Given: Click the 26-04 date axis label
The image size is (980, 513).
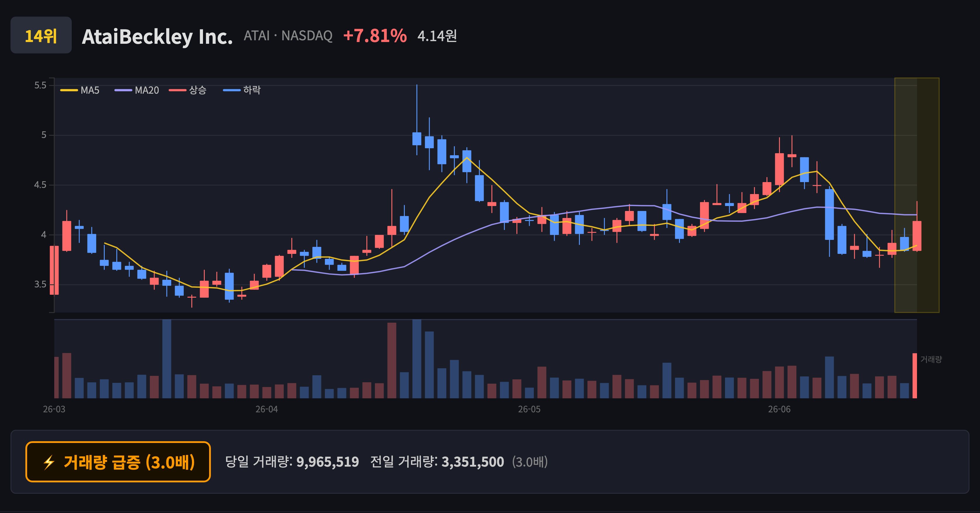Looking at the screenshot, I should pos(266,409).
